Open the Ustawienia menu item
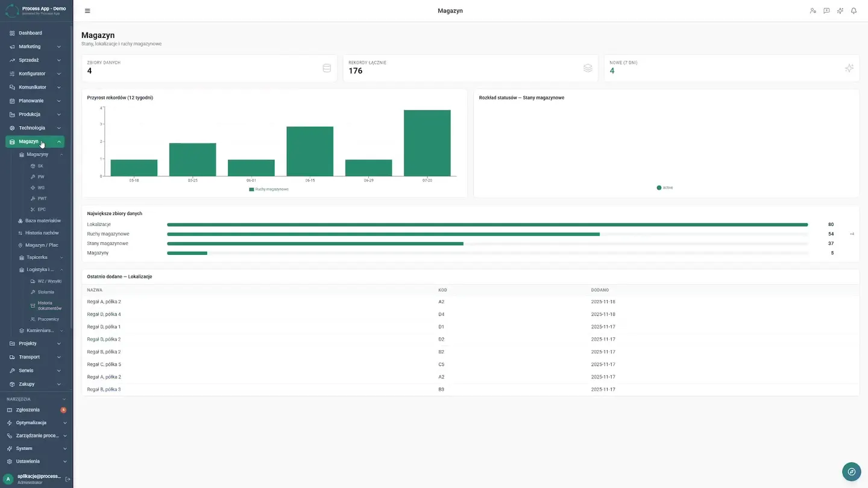The width and height of the screenshot is (868, 488). (x=36, y=461)
